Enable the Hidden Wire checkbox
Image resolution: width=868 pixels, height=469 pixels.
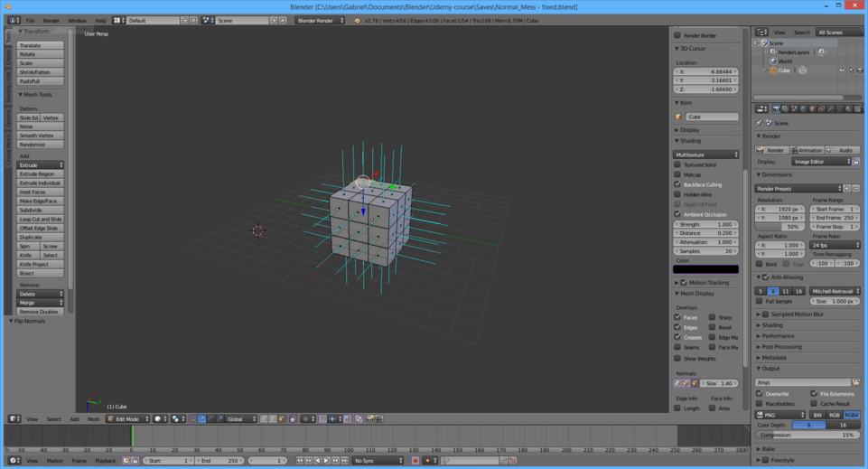point(677,194)
